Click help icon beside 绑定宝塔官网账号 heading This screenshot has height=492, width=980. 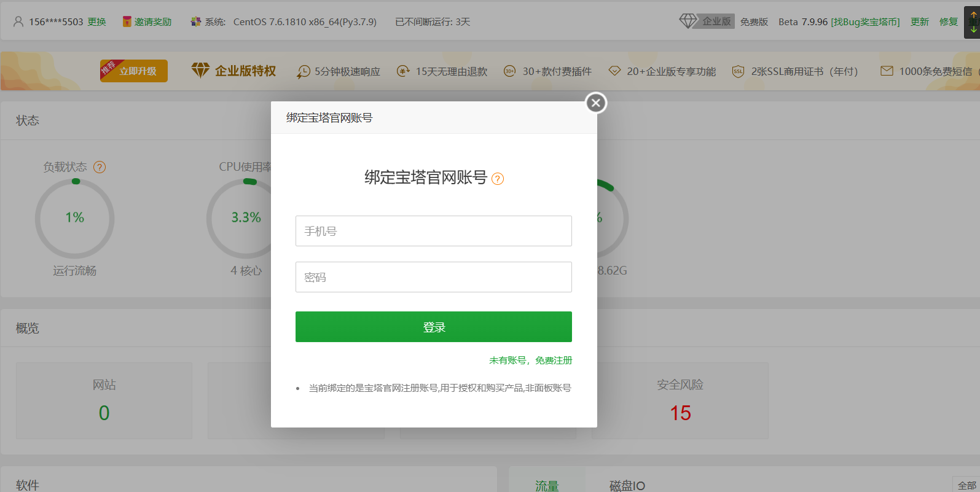coord(498,179)
